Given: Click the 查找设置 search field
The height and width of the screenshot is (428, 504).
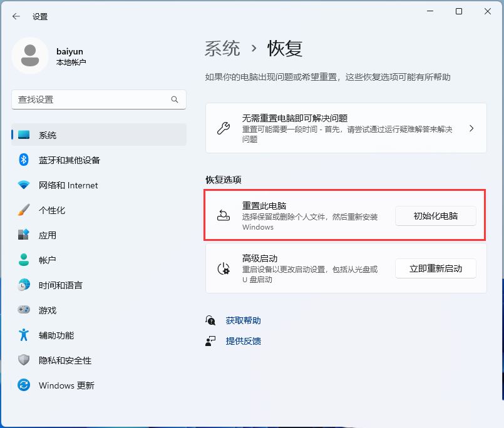Looking at the screenshot, I should (99, 99).
